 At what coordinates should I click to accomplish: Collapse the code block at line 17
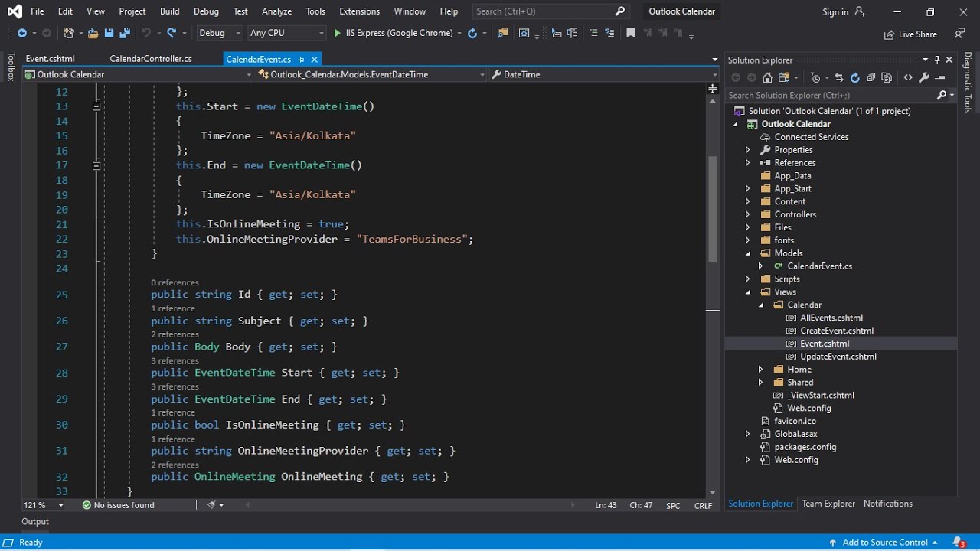tap(96, 165)
